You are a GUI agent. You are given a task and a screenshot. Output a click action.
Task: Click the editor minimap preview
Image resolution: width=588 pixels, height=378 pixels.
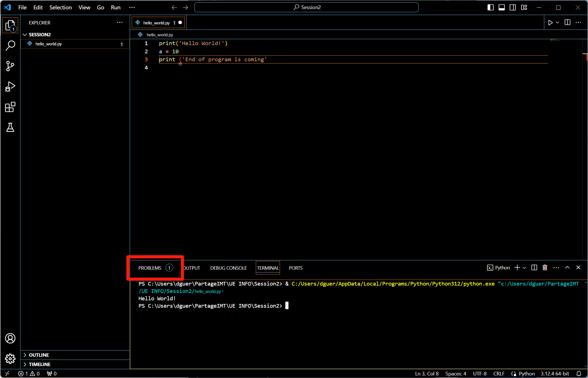coord(555,40)
